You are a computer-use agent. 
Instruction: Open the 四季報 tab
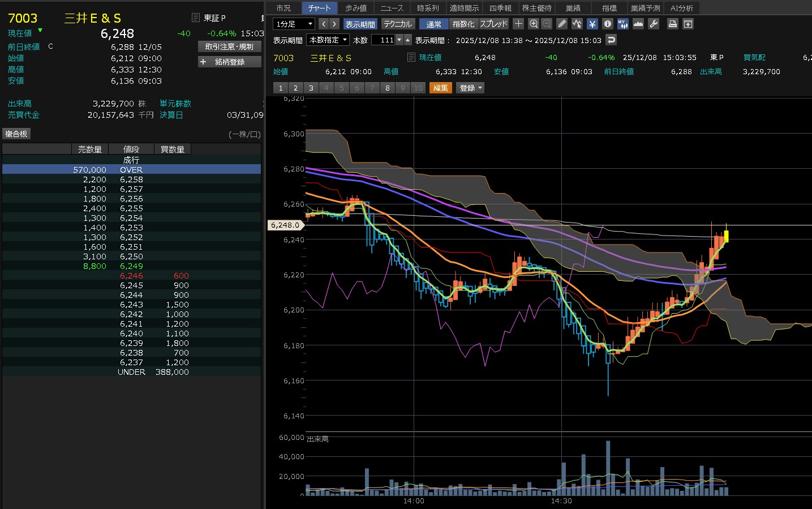[x=500, y=8]
